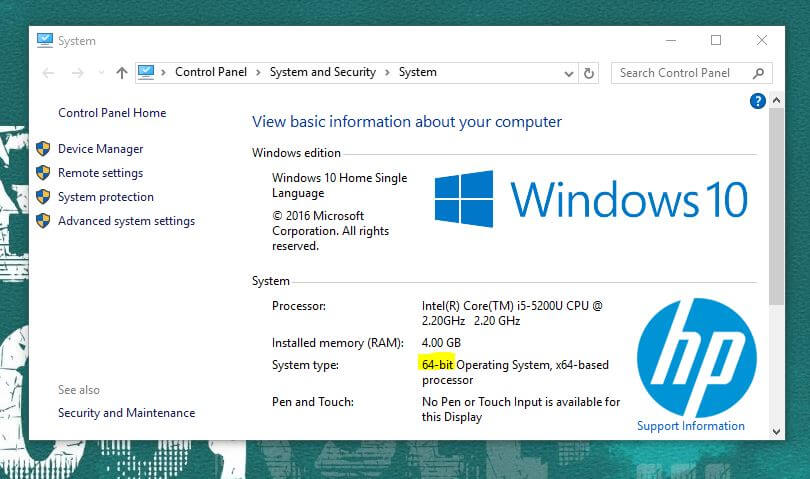
Task: Click the No Pen or Touch Input text
Action: [521, 409]
